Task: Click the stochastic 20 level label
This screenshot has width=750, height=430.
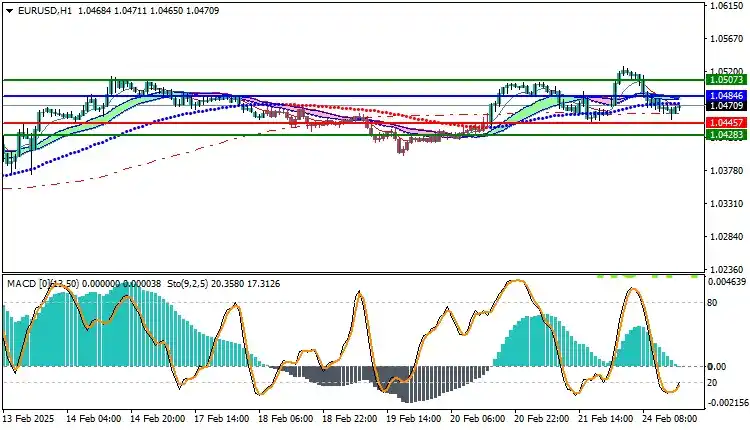Action: (x=714, y=381)
